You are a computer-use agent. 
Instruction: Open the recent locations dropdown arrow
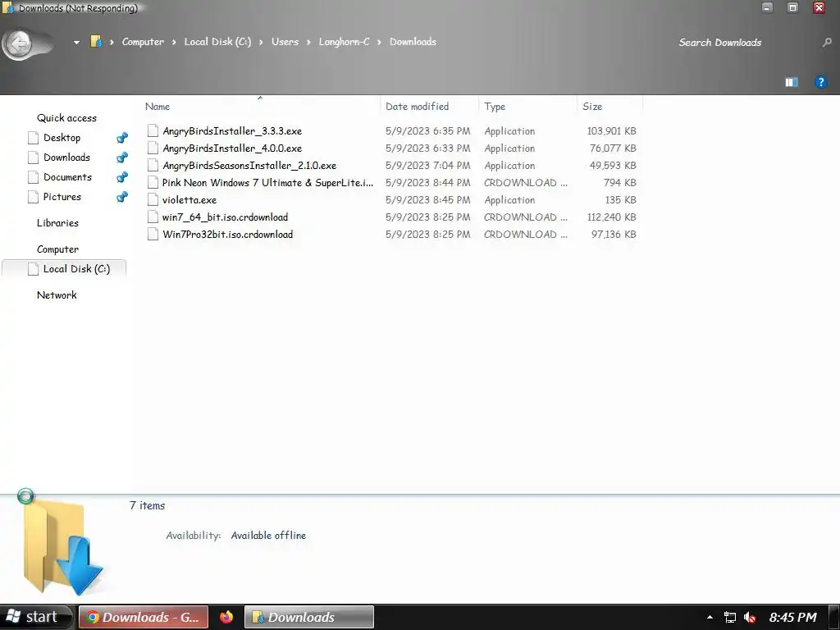[x=76, y=42]
